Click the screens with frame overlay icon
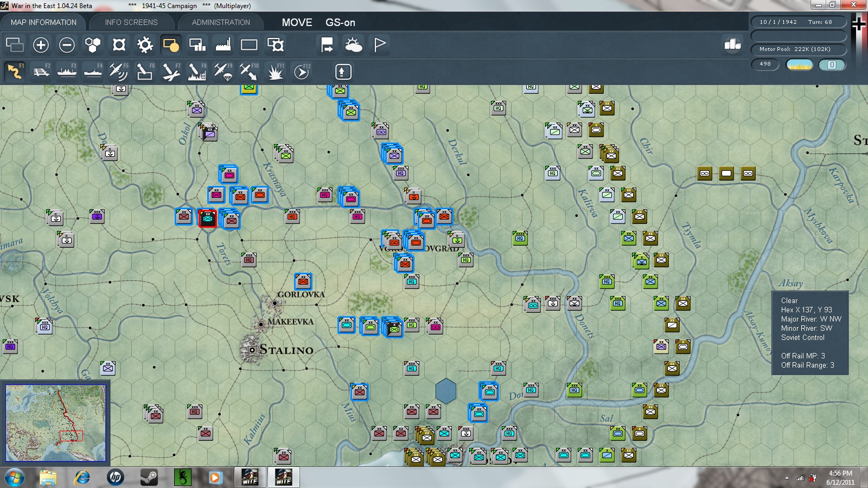Viewport: 868px width, 488px height. [x=275, y=44]
